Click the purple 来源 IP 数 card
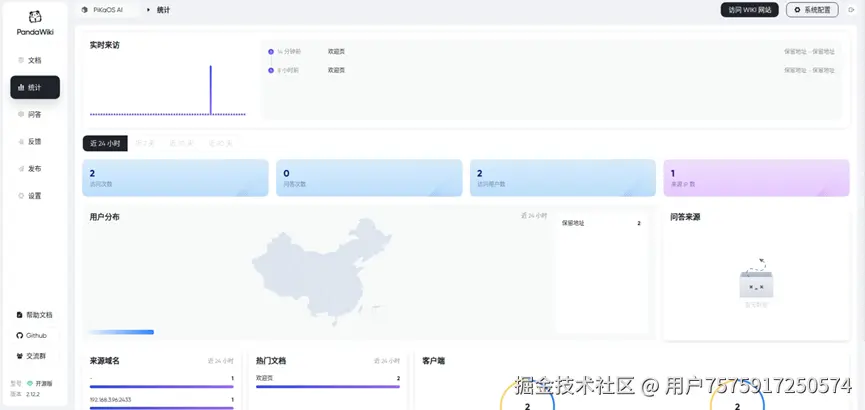The image size is (865, 410). point(756,178)
